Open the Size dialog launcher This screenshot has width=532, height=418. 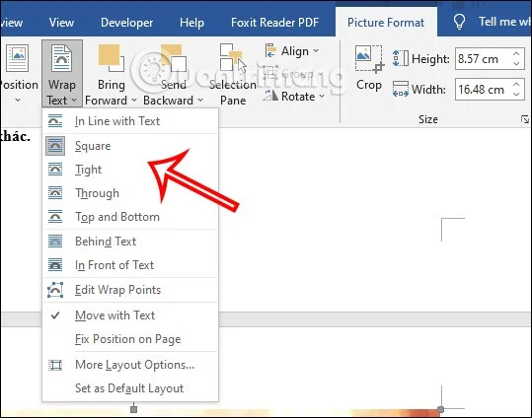click(525, 119)
